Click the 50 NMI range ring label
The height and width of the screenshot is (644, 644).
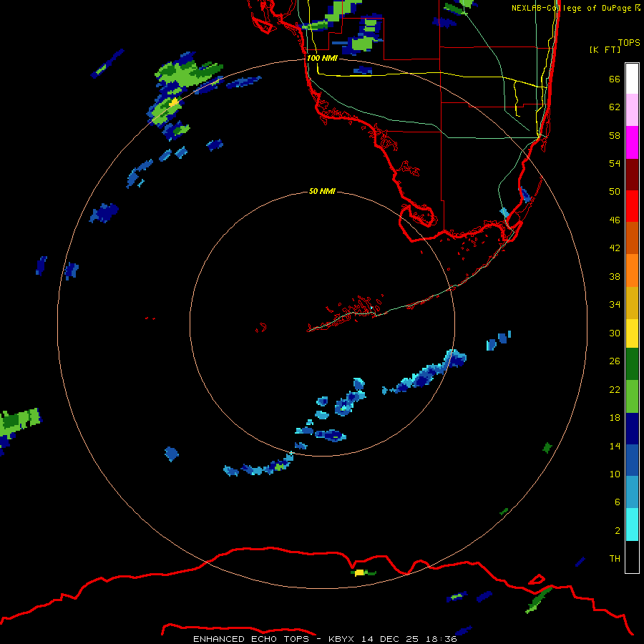(322, 191)
